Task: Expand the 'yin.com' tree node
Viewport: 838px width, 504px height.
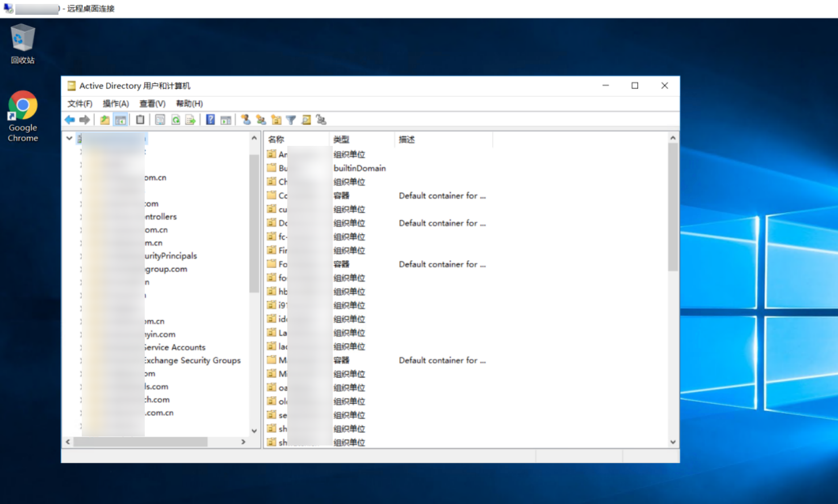Action: pyautogui.click(x=81, y=334)
